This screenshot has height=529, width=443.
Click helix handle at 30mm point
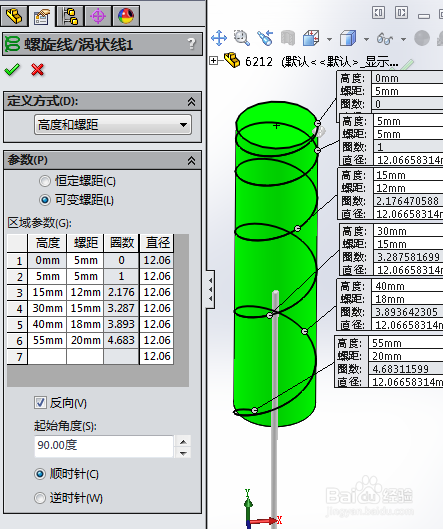coord(269,315)
